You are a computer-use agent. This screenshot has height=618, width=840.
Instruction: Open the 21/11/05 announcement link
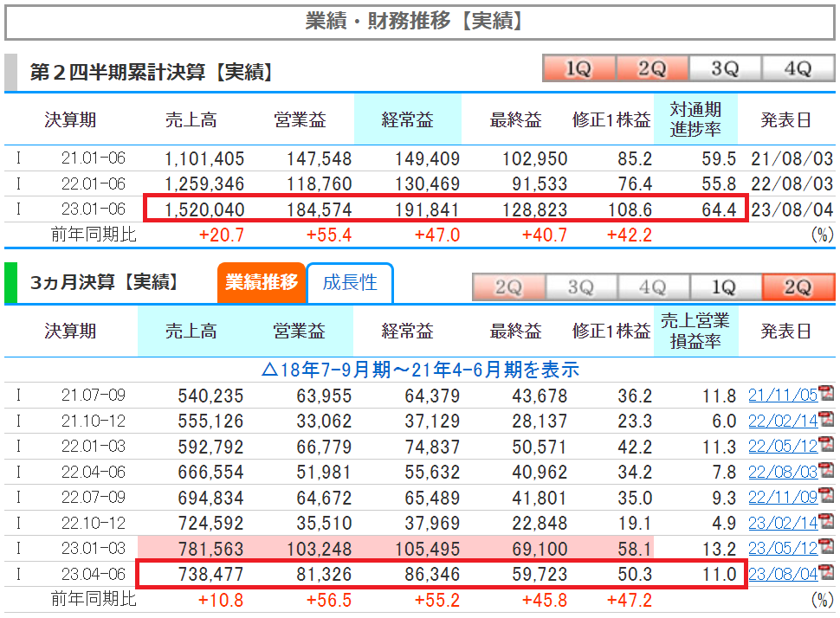click(x=783, y=396)
